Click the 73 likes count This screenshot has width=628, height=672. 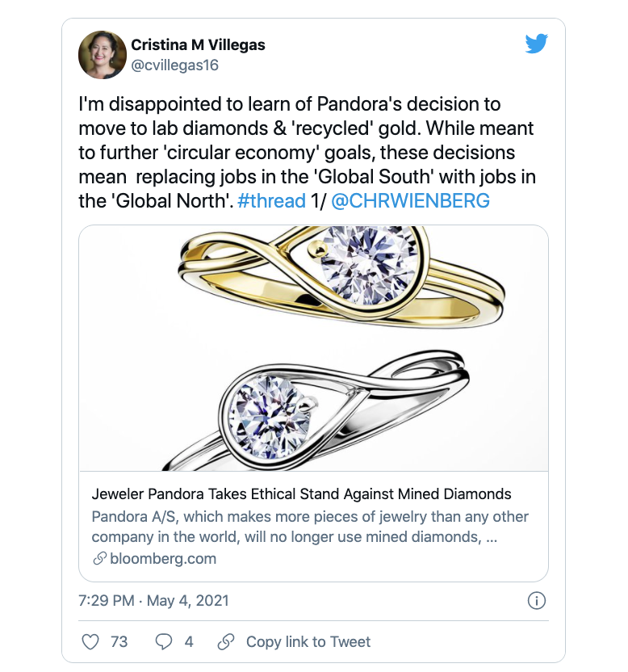[x=119, y=641]
